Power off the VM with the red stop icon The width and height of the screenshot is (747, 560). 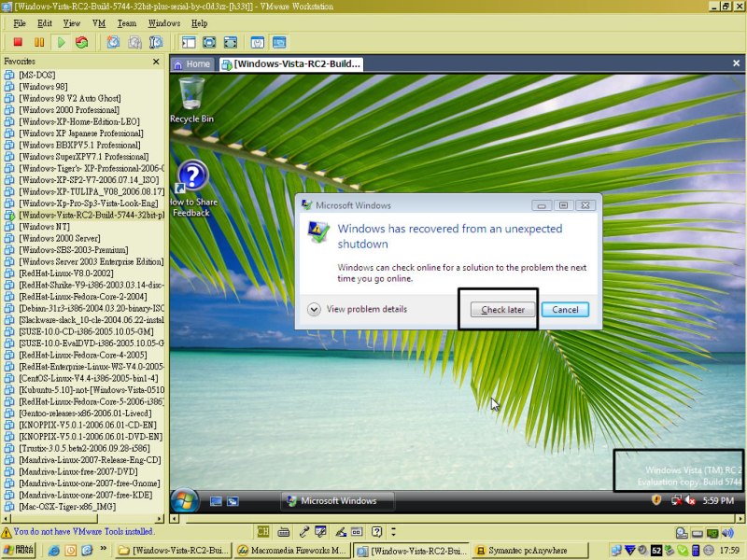point(18,42)
